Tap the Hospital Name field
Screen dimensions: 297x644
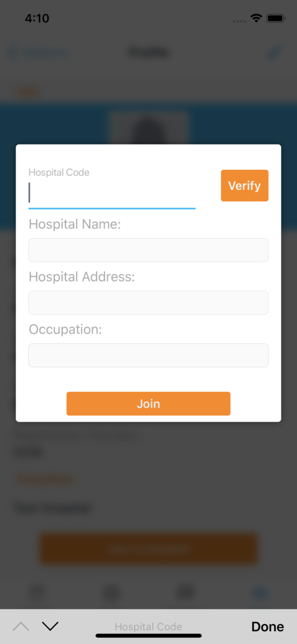click(x=148, y=250)
